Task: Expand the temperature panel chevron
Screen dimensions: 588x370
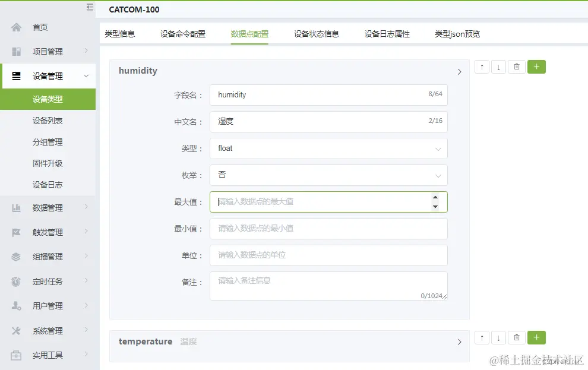Action: pos(459,342)
